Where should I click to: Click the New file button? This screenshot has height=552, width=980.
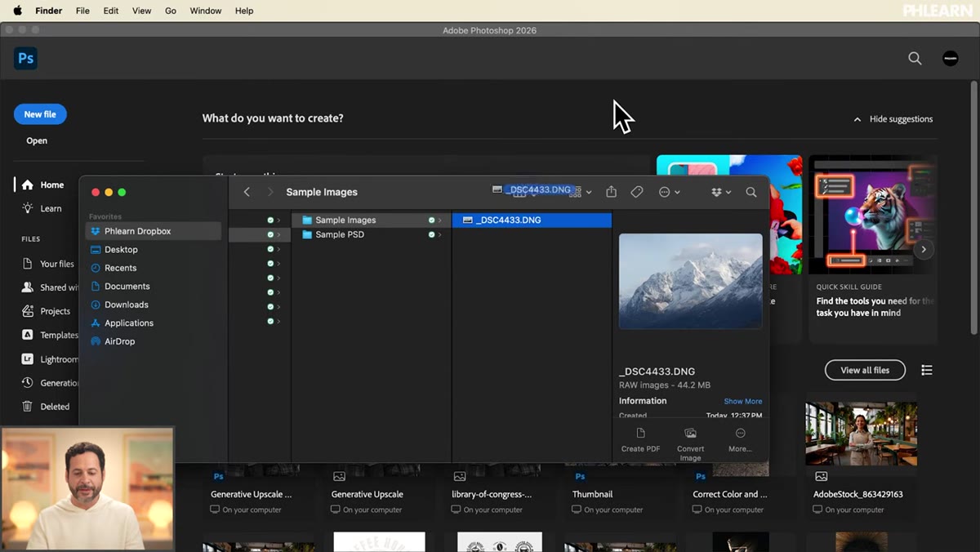(40, 114)
